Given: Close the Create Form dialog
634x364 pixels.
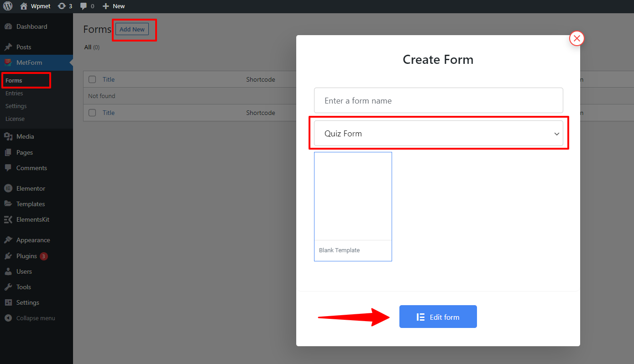Looking at the screenshot, I should (x=577, y=38).
